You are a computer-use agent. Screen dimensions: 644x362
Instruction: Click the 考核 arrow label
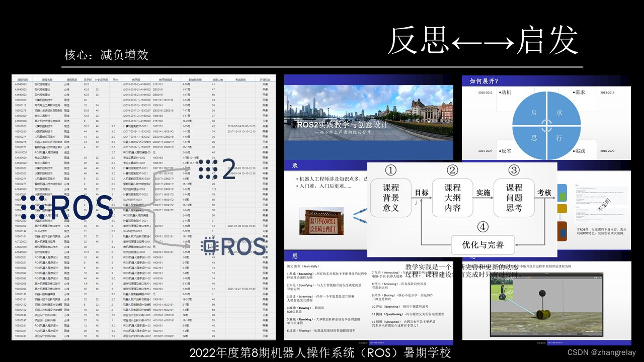point(544,192)
